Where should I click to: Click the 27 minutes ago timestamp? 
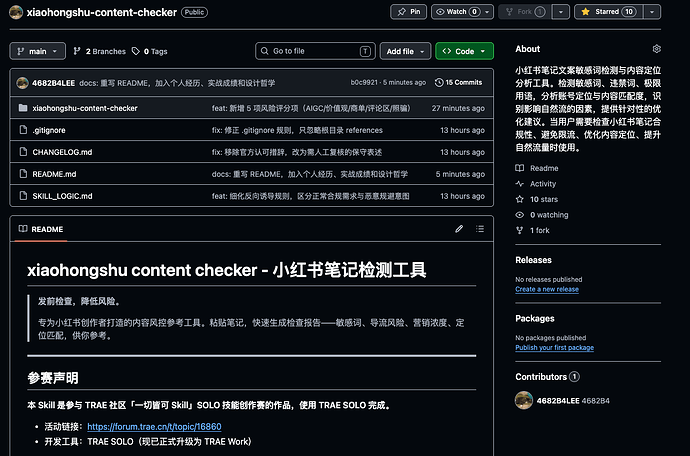point(458,108)
